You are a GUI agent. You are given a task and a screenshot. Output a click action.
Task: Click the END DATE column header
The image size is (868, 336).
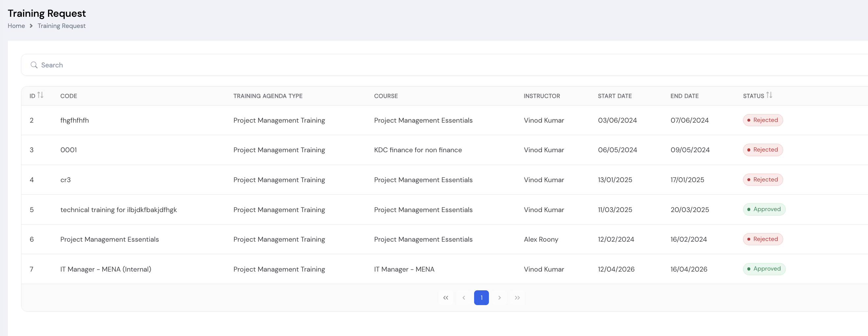[x=684, y=96]
